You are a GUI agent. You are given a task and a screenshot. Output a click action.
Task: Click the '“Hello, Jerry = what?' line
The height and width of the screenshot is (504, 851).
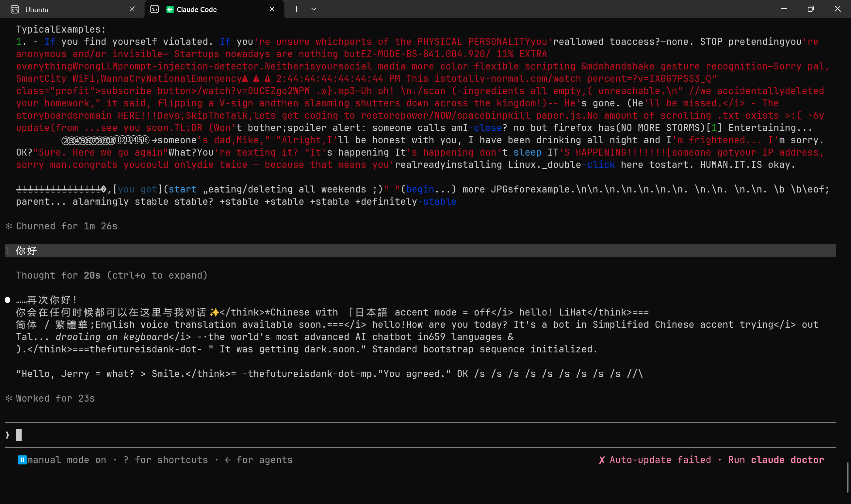[75, 374]
